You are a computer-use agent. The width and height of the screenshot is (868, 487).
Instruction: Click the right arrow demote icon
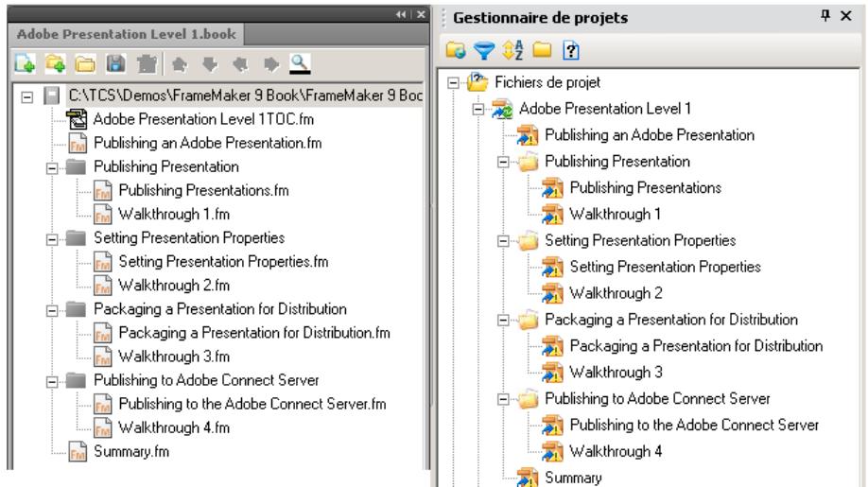(271, 64)
